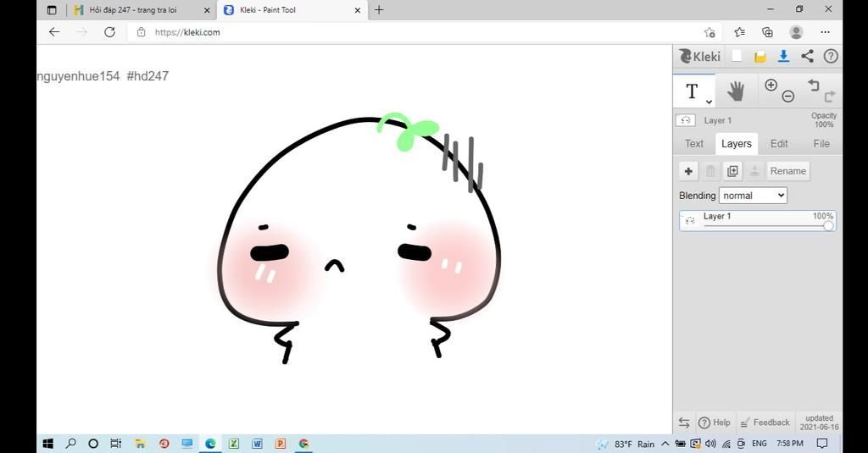The height and width of the screenshot is (453, 868).
Task: Open the browser Settings and more menu
Action: coord(825,32)
